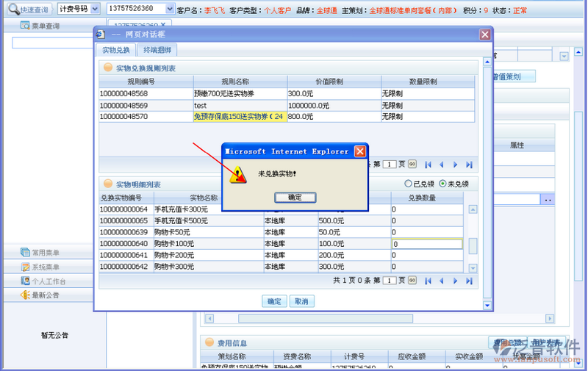Viewport: 588px width, 371px height.
Task: Click the warning icon in the alert
Action: point(238,176)
